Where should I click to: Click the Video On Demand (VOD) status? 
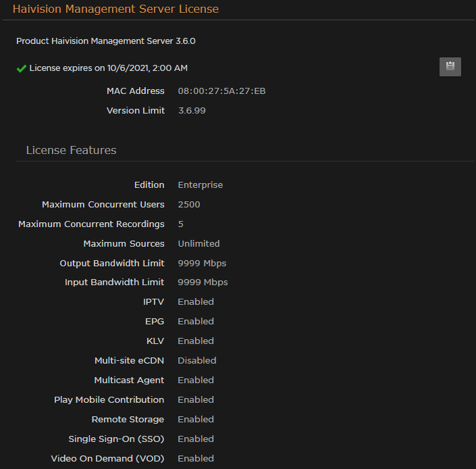(196, 459)
